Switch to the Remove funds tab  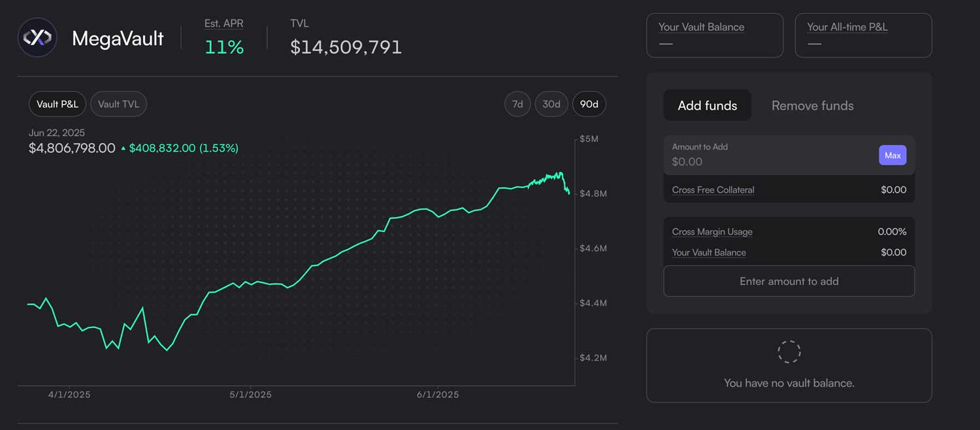(812, 105)
